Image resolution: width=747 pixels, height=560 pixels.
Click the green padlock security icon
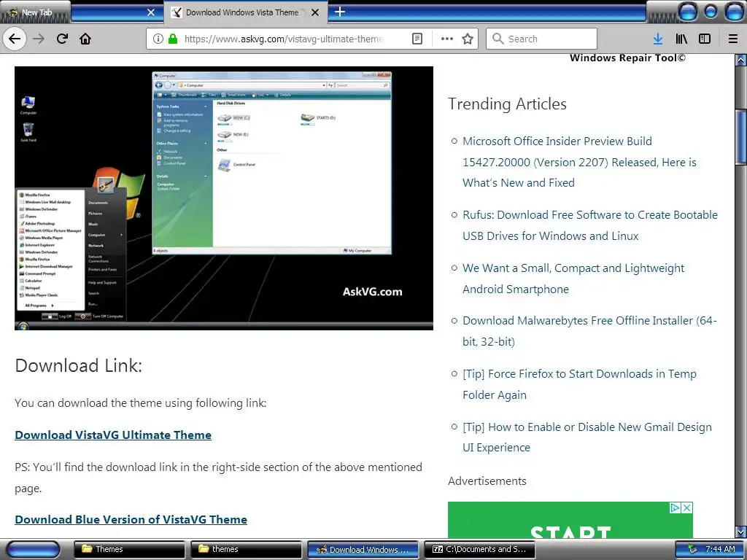point(173,39)
